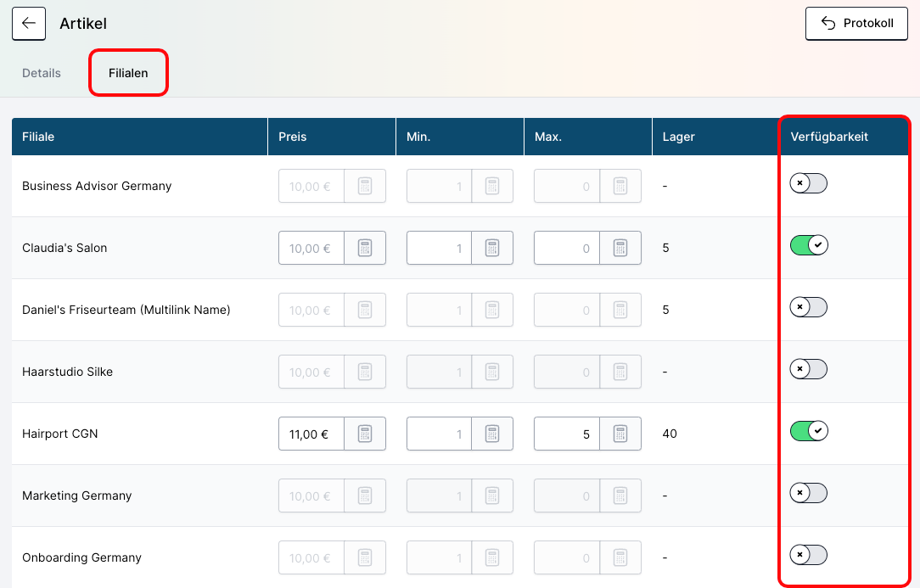Screen dimensions: 920x588
Task: Open calculator for Hairport CGN price
Action: 365,434
